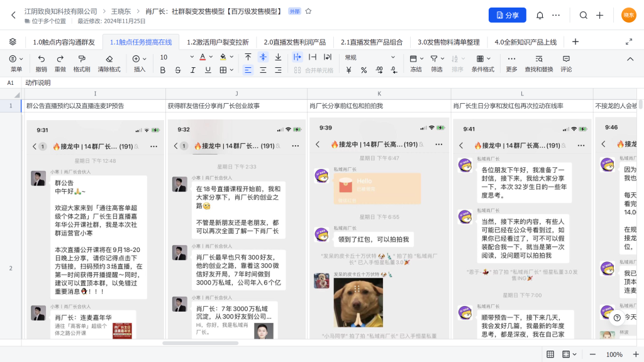Open the 江阴致良知科技有限公司 breadcrumb

[x=60, y=11]
